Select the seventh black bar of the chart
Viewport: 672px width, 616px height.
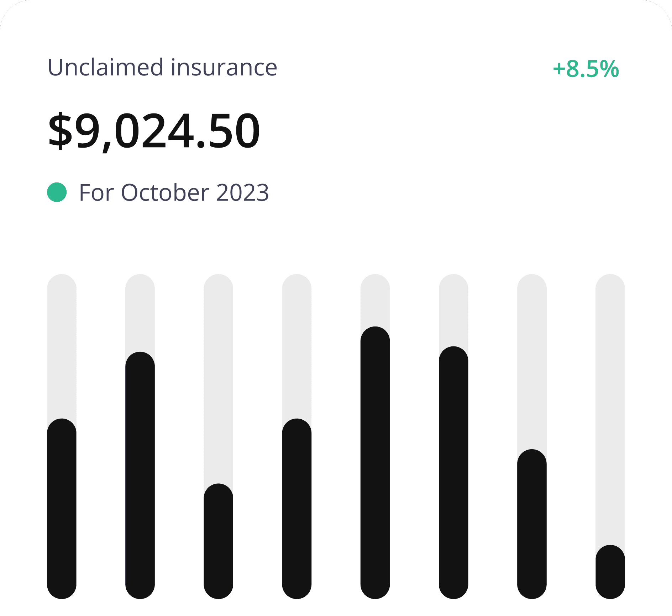[532, 524]
